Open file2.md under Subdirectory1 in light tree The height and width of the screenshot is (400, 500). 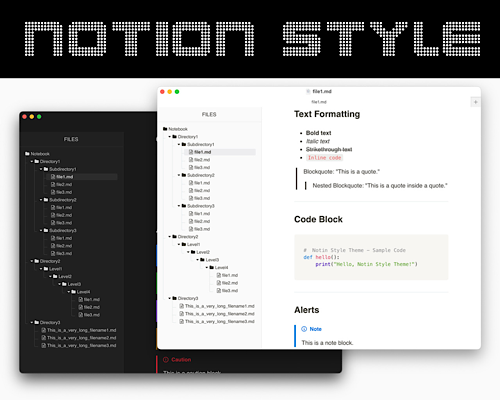pyautogui.click(x=199, y=160)
